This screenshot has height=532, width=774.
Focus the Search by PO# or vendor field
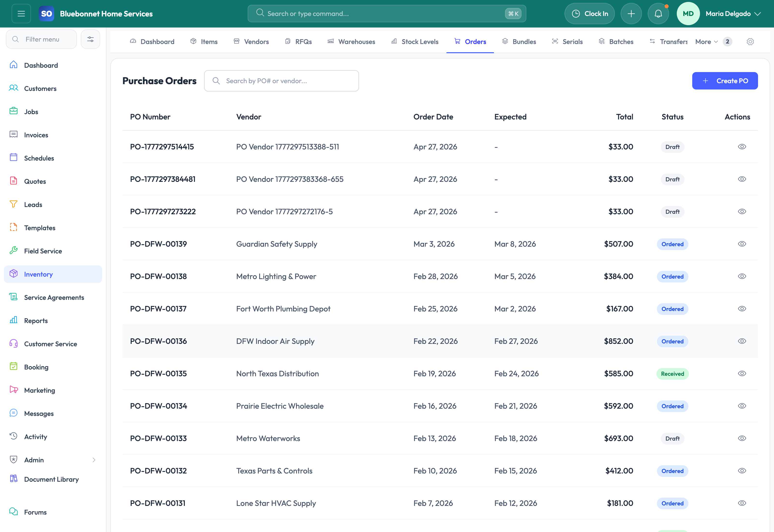coord(281,81)
